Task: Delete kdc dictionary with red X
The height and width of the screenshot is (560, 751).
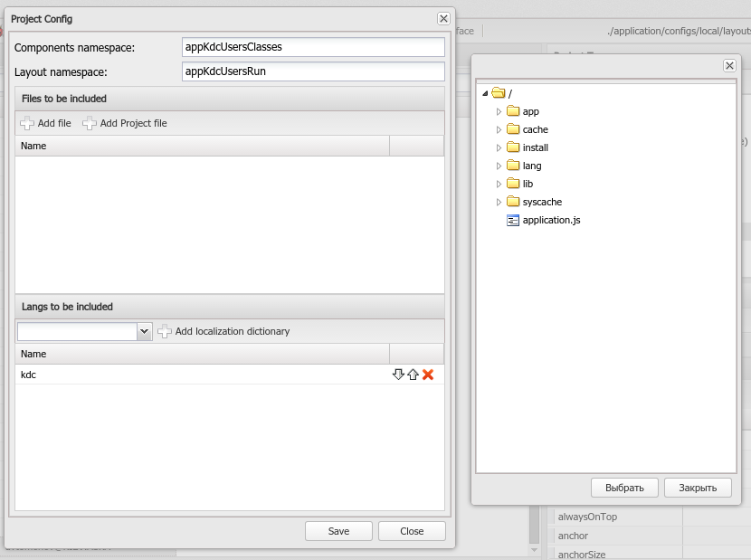Action: (x=428, y=375)
